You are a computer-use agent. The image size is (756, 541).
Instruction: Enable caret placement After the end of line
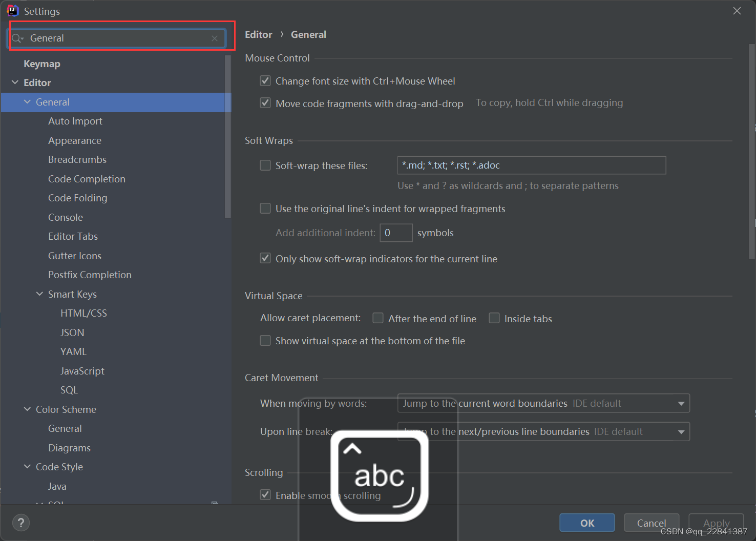pos(378,318)
